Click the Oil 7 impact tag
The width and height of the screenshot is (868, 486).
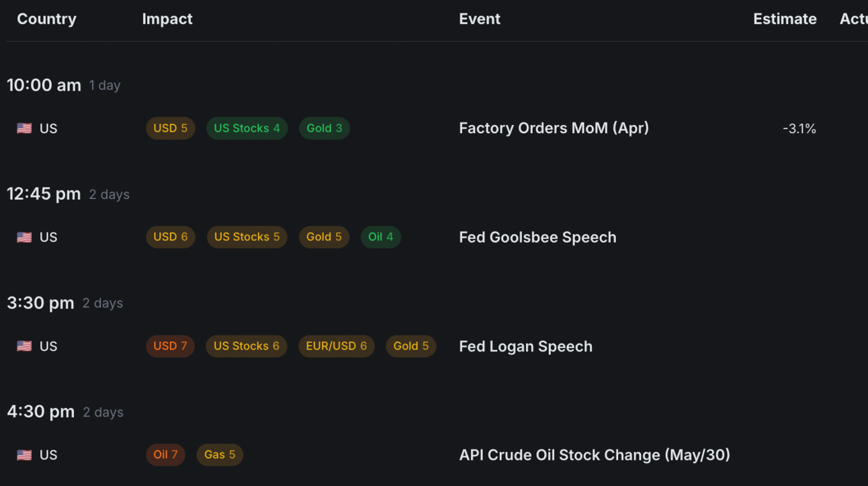coord(165,455)
